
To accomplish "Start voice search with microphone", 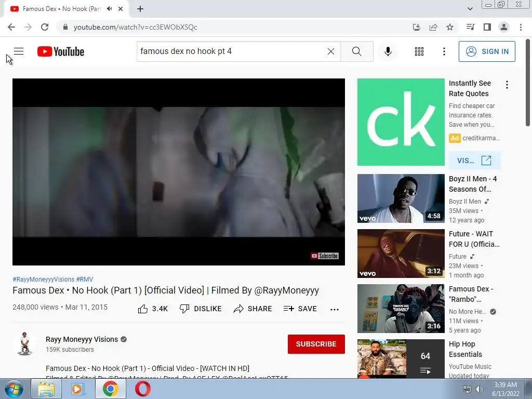I will [x=388, y=51].
